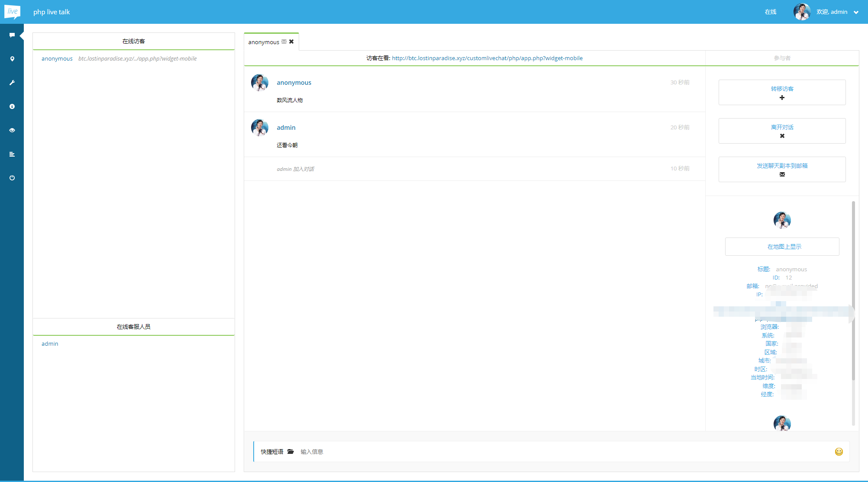Screen dimensions: 868x482
Task: Click the 转移访客 transfer visitor button
Action: (x=781, y=93)
